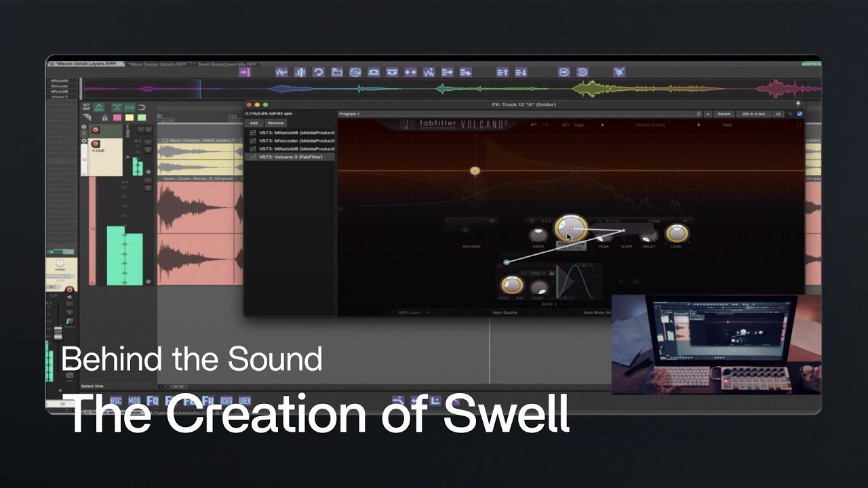
Task: Solo the top track with S button
Action: pyautogui.click(x=147, y=129)
